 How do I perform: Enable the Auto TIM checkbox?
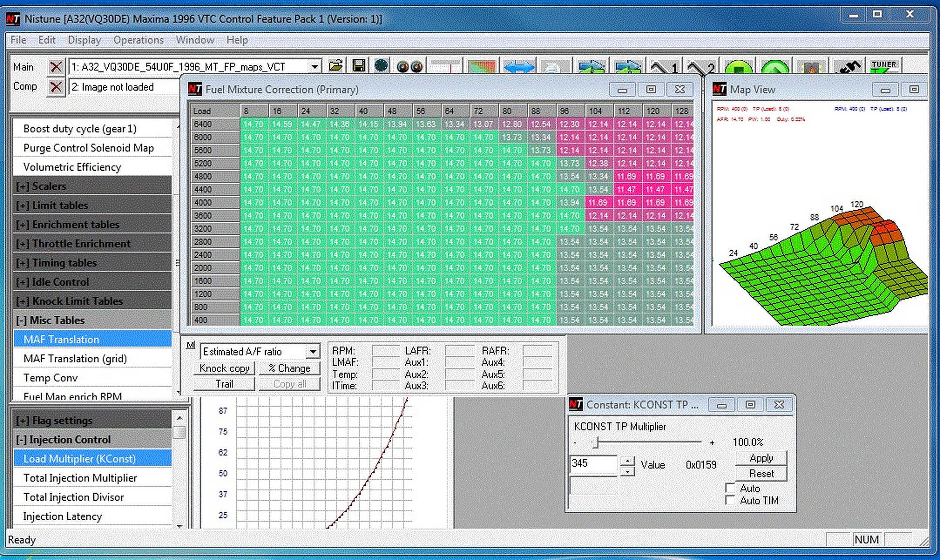pos(730,500)
